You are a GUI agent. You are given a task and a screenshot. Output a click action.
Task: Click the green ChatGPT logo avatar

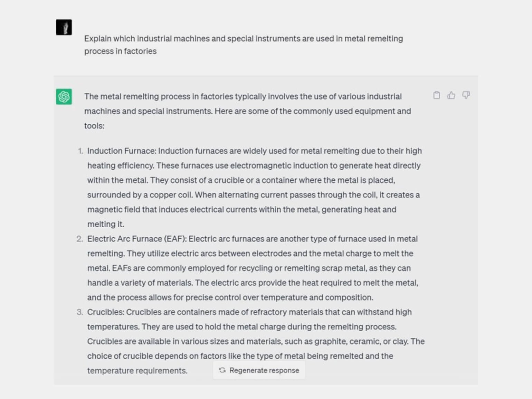click(x=64, y=96)
